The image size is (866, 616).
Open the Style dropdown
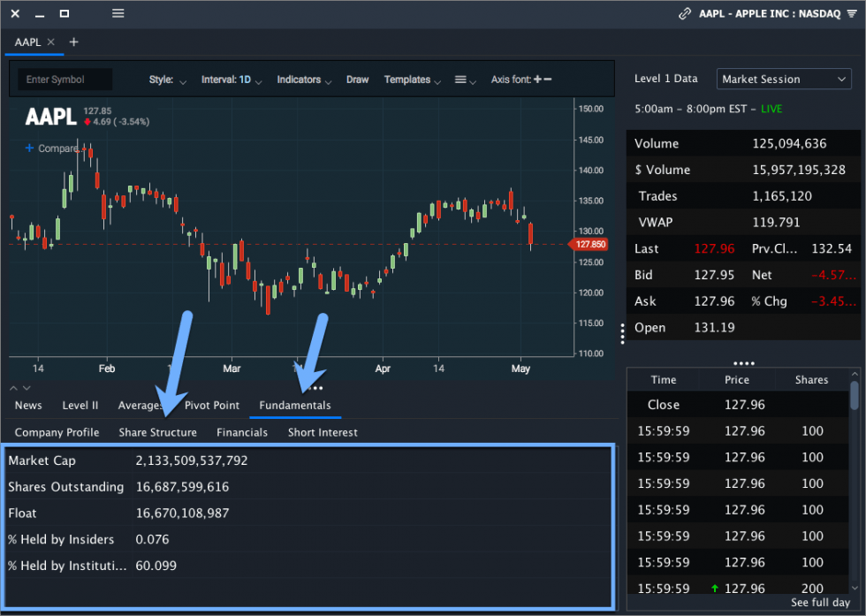coord(164,79)
